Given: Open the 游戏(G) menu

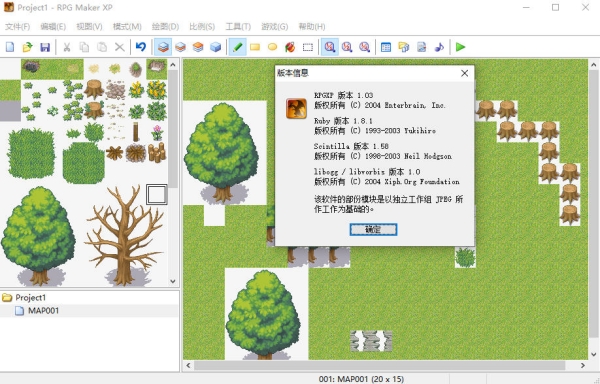Looking at the screenshot, I should coord(275,26).
